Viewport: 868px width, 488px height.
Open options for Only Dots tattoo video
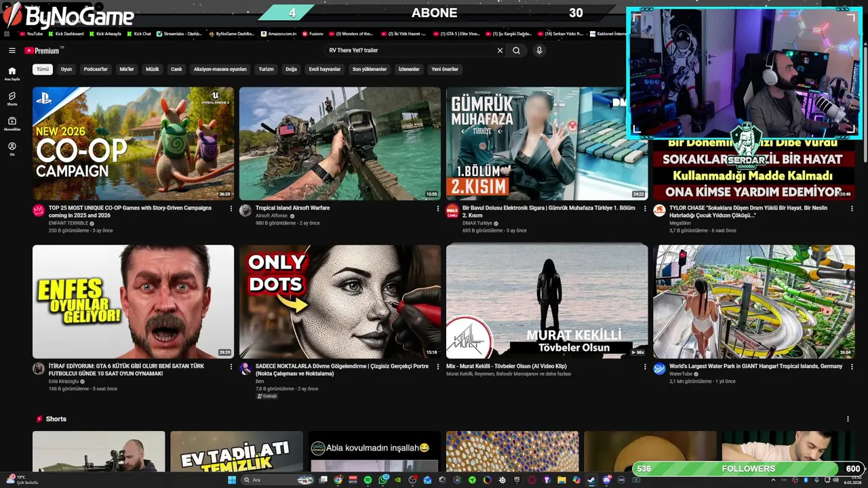coord(437,367)
